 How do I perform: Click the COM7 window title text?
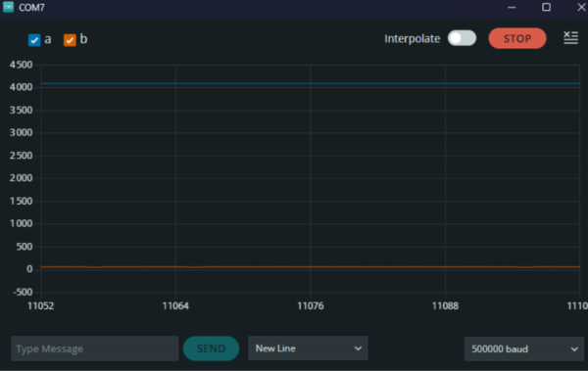coord(32,8)
